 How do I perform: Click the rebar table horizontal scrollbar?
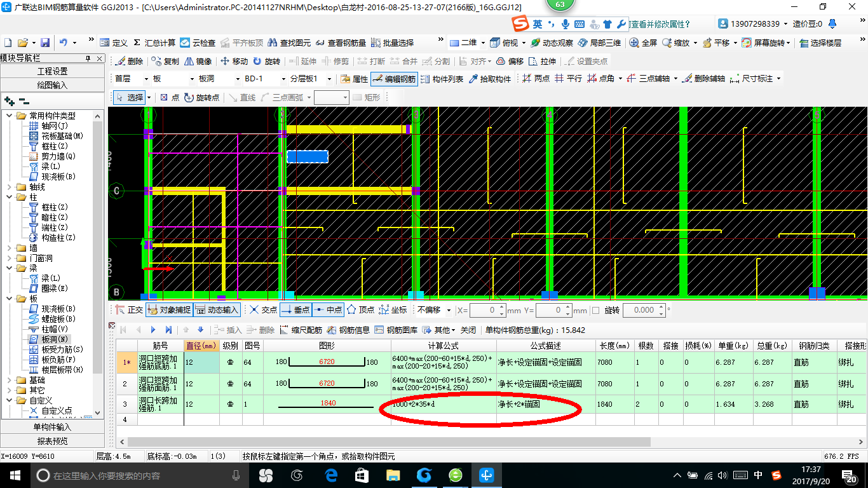tap(389, 442)
